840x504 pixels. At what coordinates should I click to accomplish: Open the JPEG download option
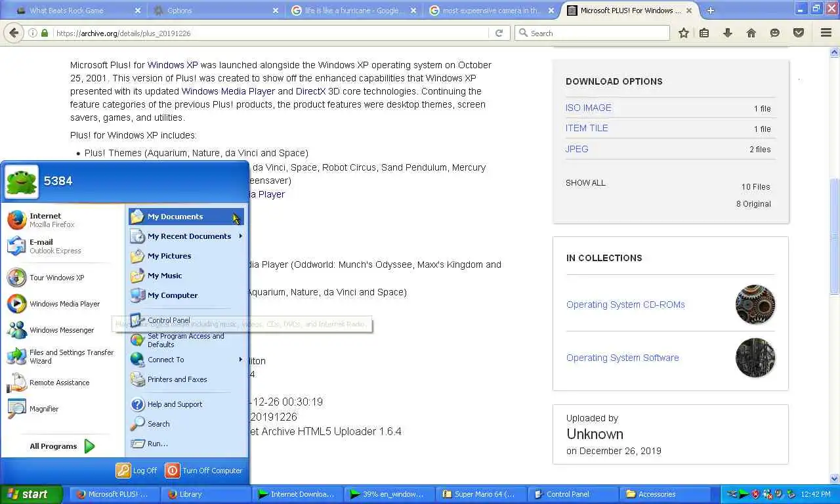577,149
